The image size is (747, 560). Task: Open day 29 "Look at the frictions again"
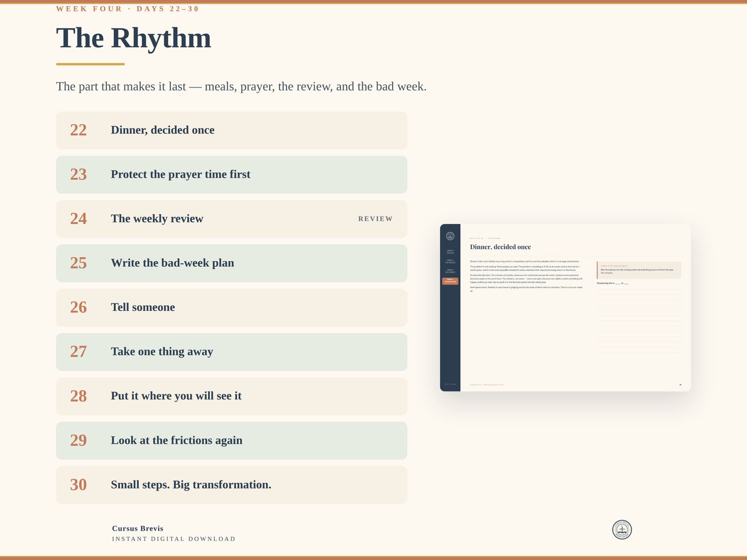point(232,441)
